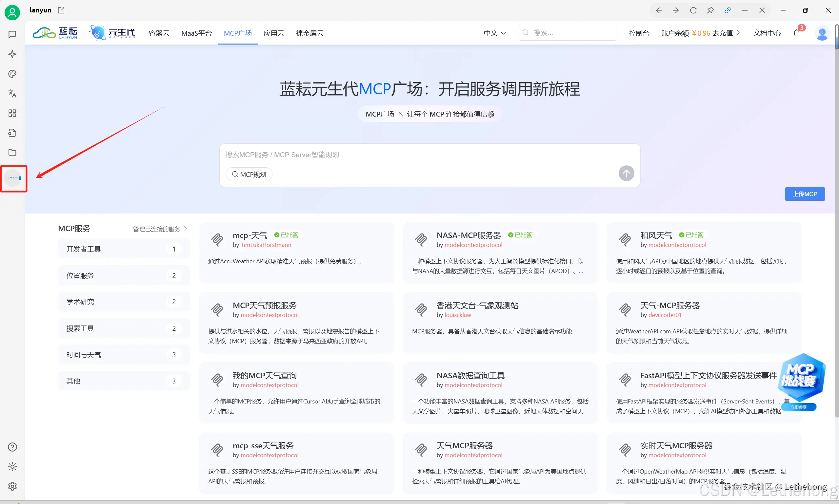Open the theme palette icon in sidebar
This screenshot has width=839, height=504.
(12, 74)
